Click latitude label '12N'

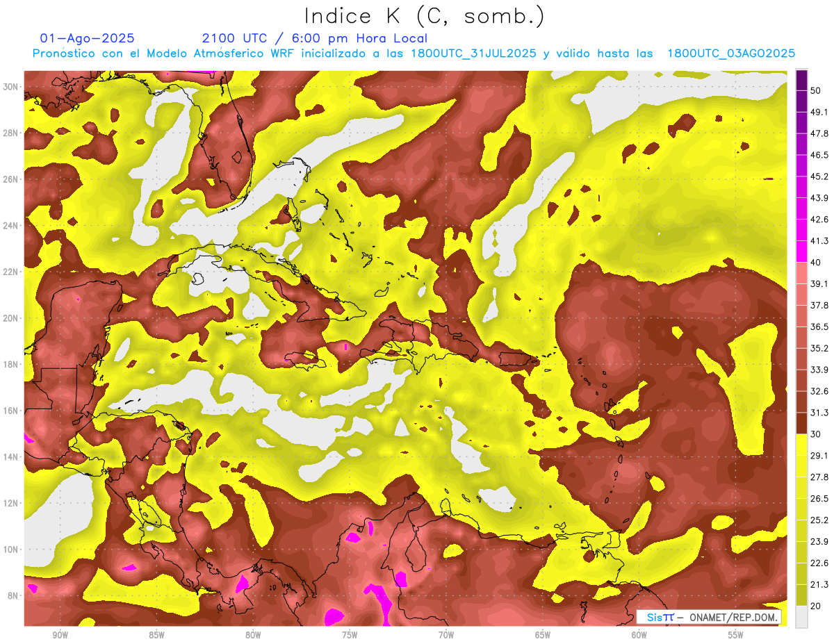pyautogui.click(x=10, y=503)
